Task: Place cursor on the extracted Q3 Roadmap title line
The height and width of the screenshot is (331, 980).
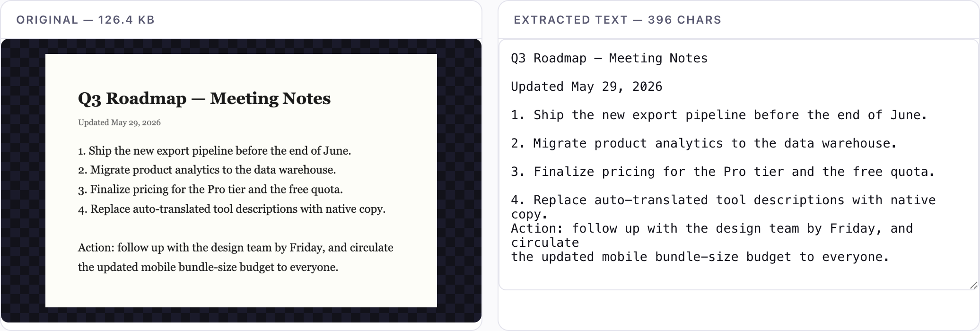Action: (609, 58)
